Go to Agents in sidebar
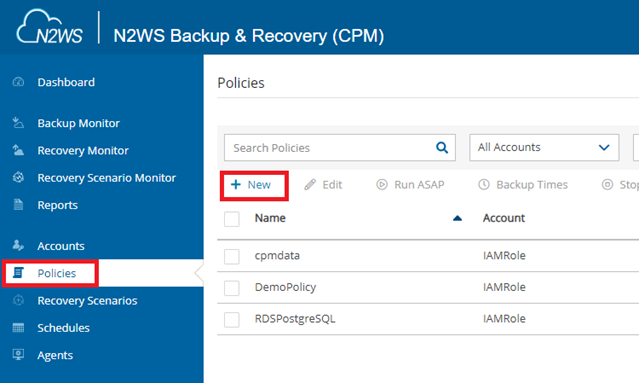 [x=55, y=355]
